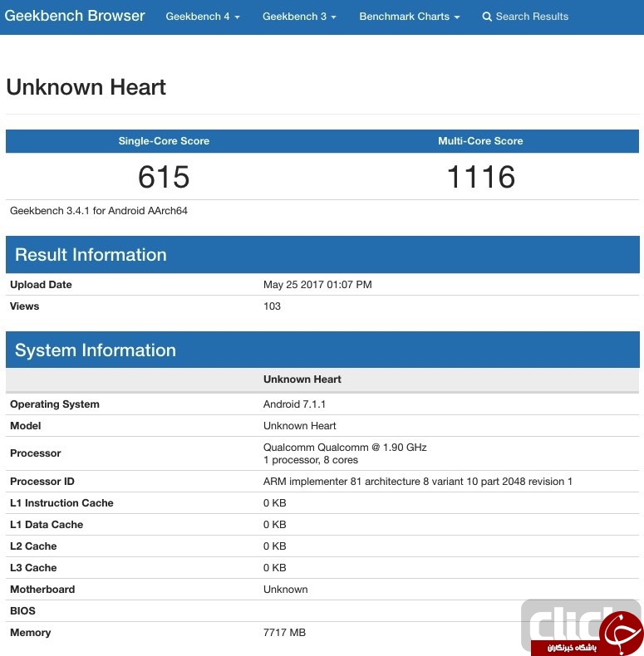Select the Motherboard value Unknown
The image size is (644, 656).
(285, 590)
